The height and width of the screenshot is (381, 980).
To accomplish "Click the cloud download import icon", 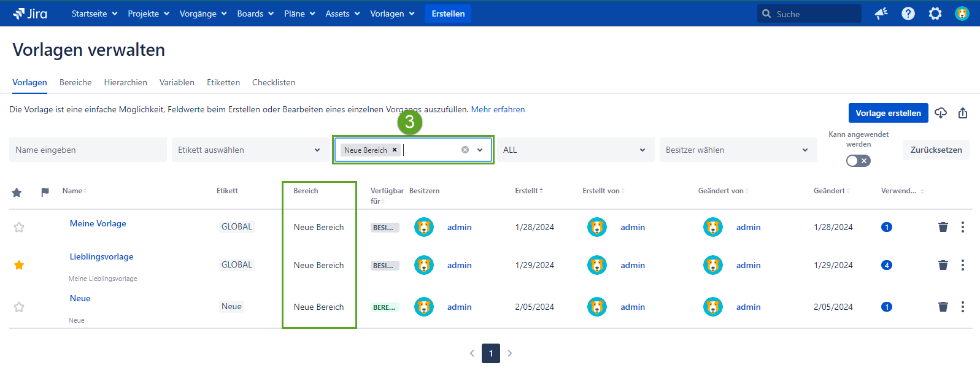I will 941,113.
